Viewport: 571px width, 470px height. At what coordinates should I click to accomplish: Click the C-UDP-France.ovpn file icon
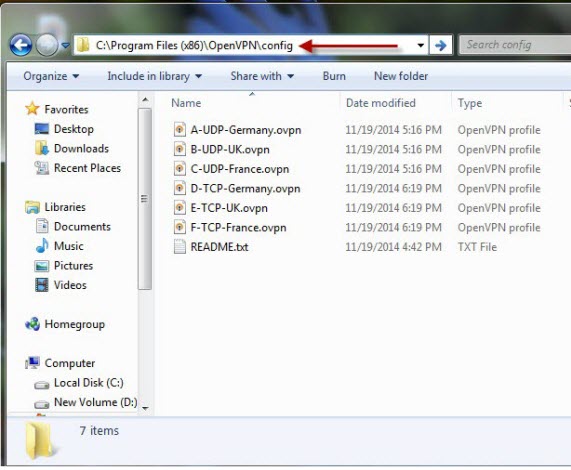pos(180,168)
